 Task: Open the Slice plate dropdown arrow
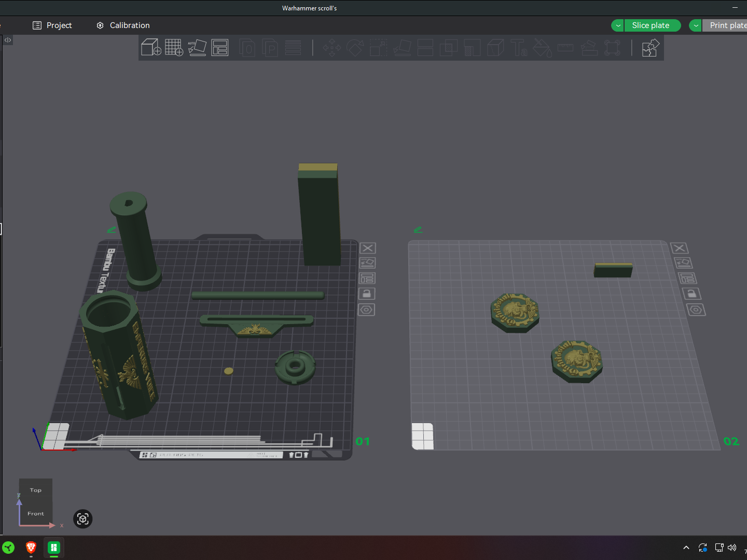click(x=618, y=25)
